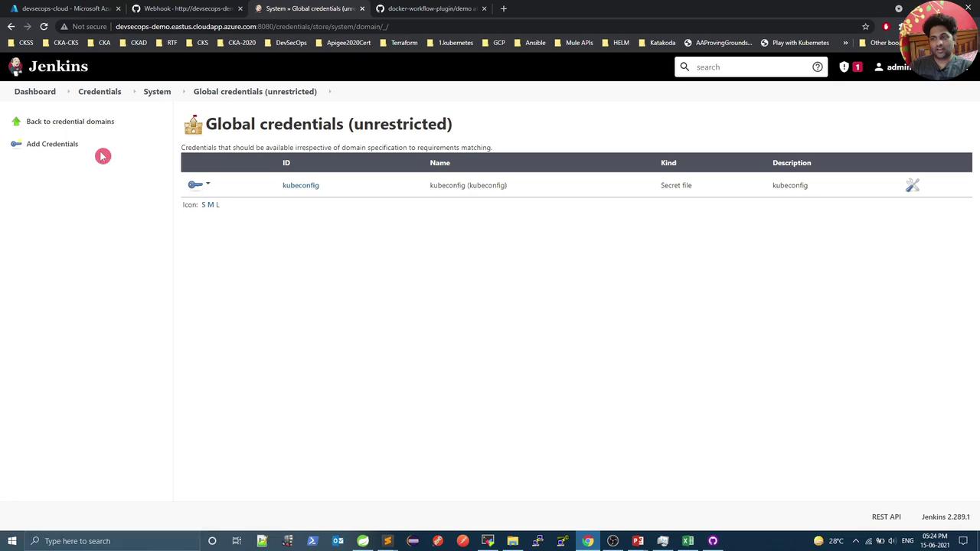Open the REST API footer link
The width and height of the screenshot is (980, 551).
887,517
